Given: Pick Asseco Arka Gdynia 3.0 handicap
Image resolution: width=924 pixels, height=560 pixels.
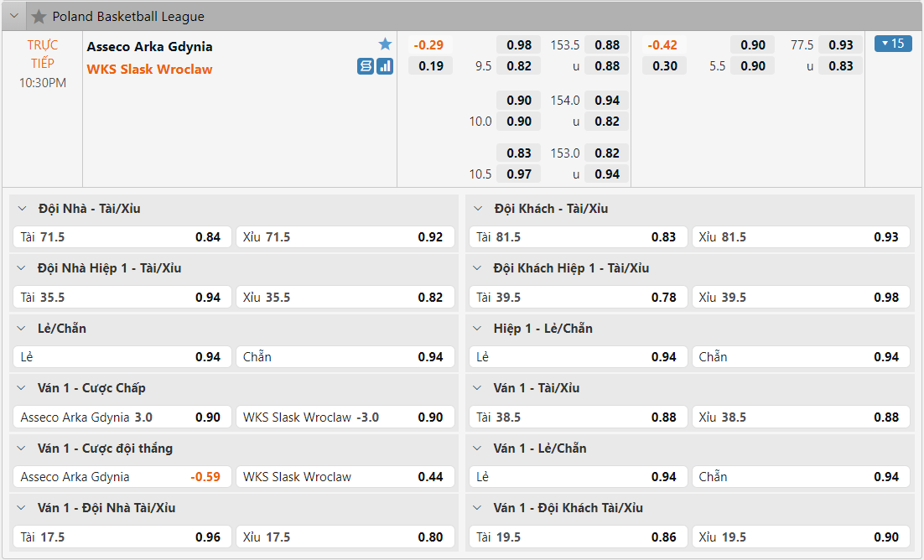Looking at the screenshot, I should point(122,417).
